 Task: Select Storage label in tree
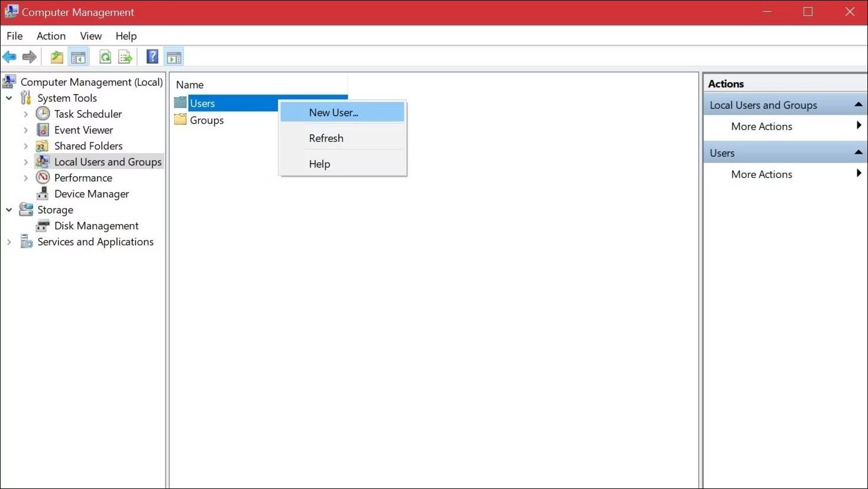point(56,210)
